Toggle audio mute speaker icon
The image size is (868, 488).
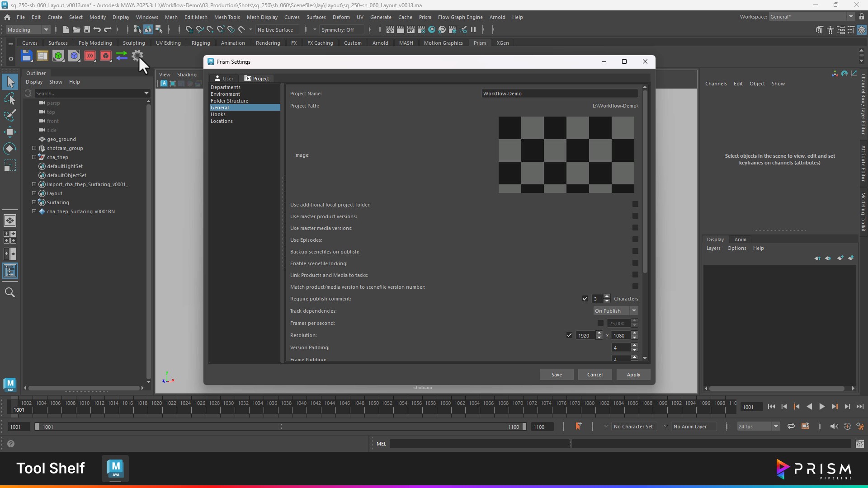point(834,427)
